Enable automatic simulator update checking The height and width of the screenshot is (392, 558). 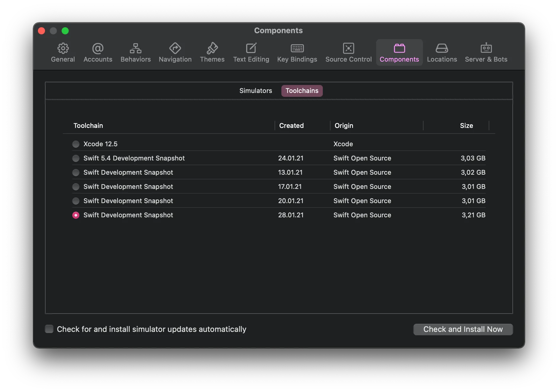(x=49, y=329)
